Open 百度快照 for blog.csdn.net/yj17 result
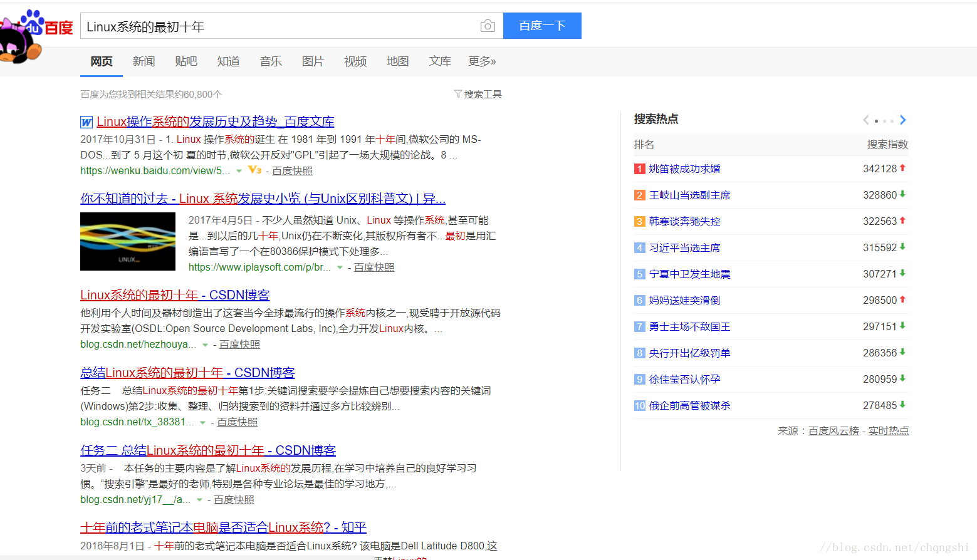977x560 pixels. click(x=234, y=499)
